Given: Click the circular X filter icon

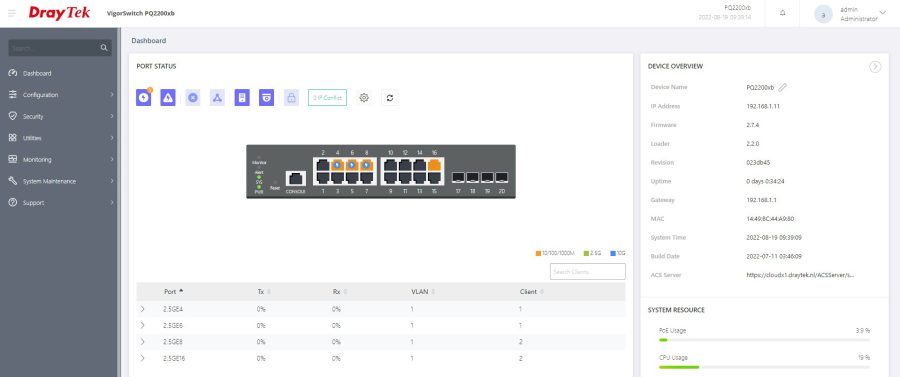Looking at the screenshot, I should tap(193, 98).
